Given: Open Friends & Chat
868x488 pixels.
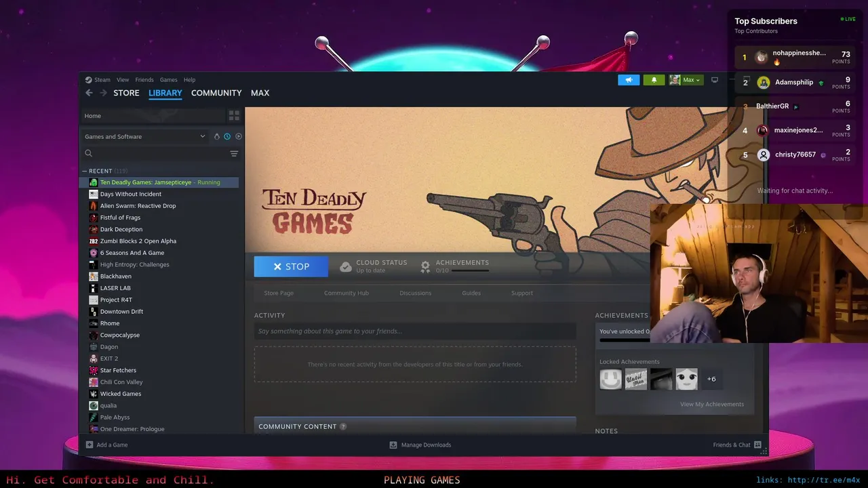Looking at the screenshot, I should click(737, 445).
